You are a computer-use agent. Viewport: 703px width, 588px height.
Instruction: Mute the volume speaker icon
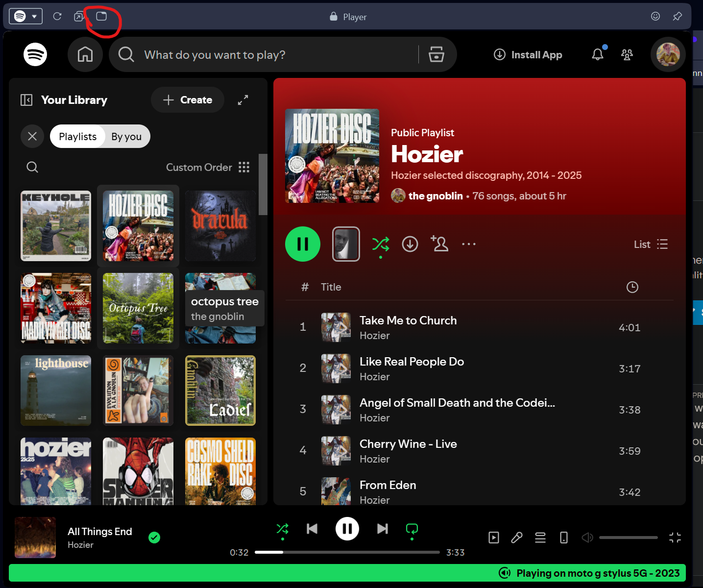click(x=587, y=538)
